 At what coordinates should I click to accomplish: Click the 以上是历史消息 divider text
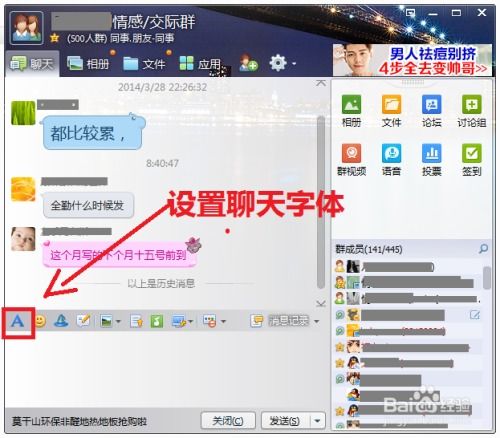(161, 284)
